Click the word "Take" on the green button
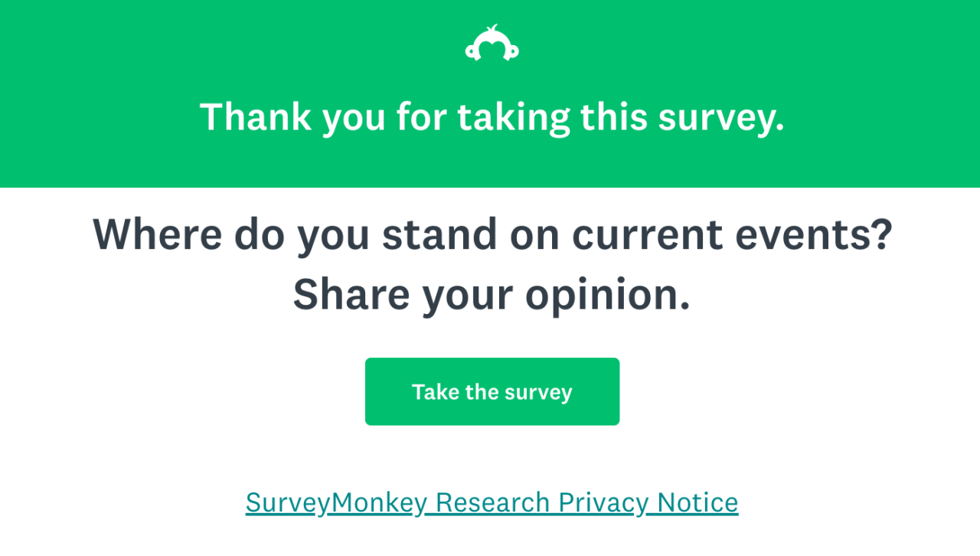 [435, 392]
